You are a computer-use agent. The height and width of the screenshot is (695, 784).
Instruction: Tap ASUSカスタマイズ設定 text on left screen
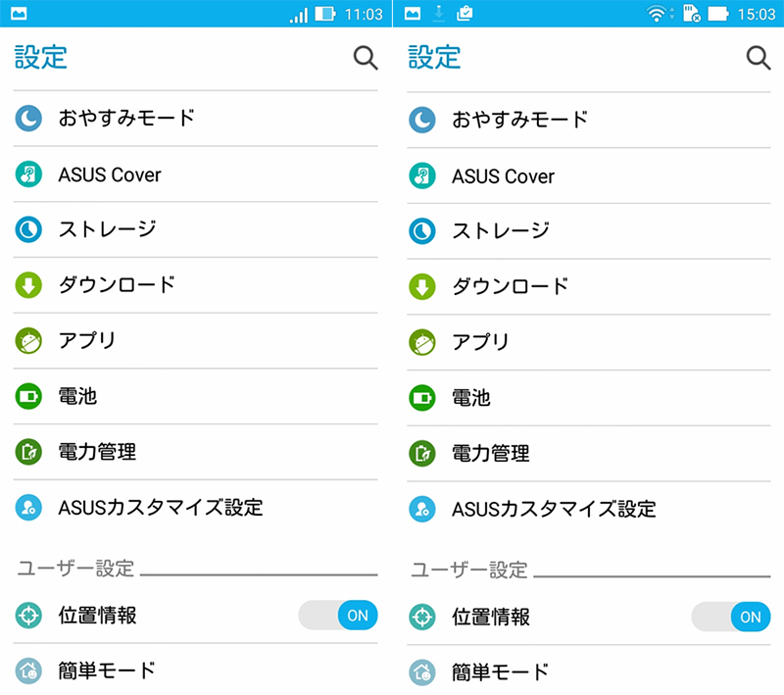[161, 508]
